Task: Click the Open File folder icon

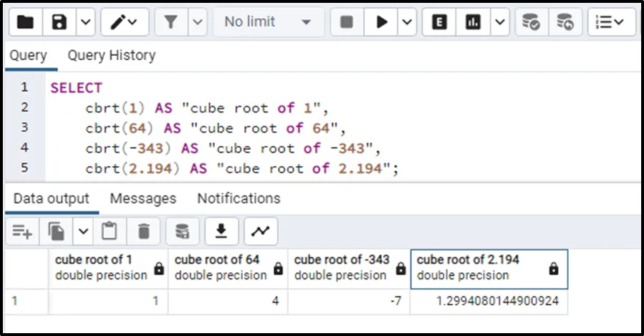Action: point(26,22)
